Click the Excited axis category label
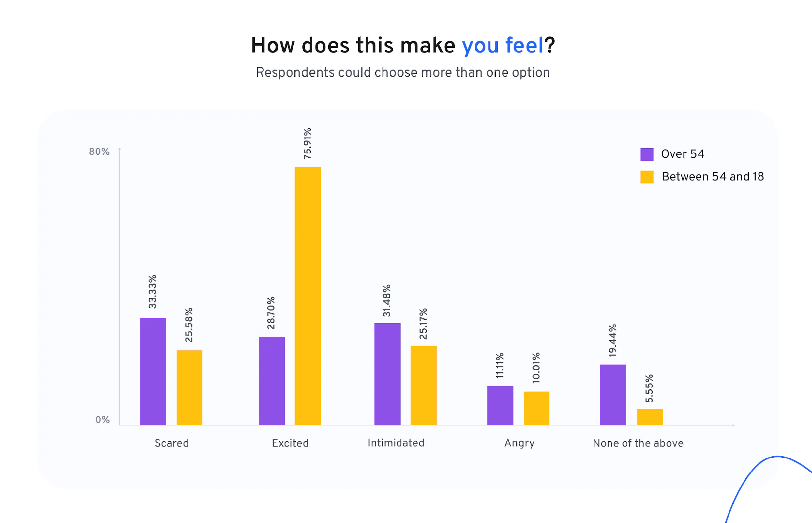This screenshot has height=523, width=812. (290, 443)
